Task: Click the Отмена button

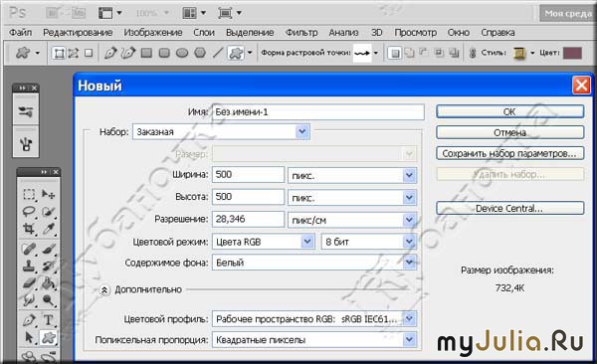Action: (x=509, y=132)
